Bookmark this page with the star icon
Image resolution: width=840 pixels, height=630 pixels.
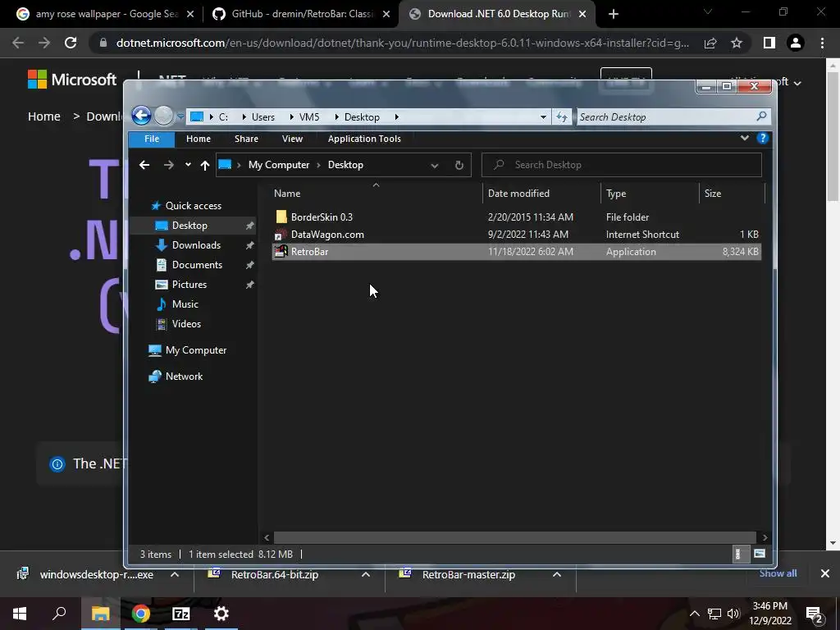click(737, 43)
